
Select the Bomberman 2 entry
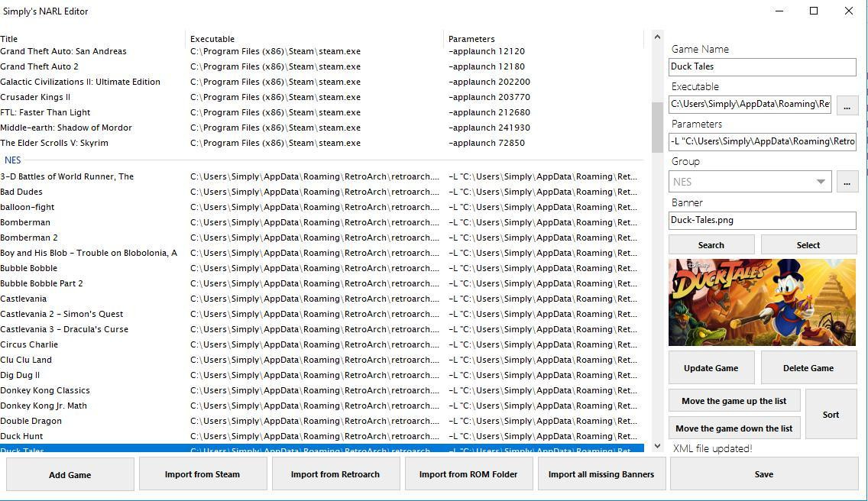[x=322, y=238]
